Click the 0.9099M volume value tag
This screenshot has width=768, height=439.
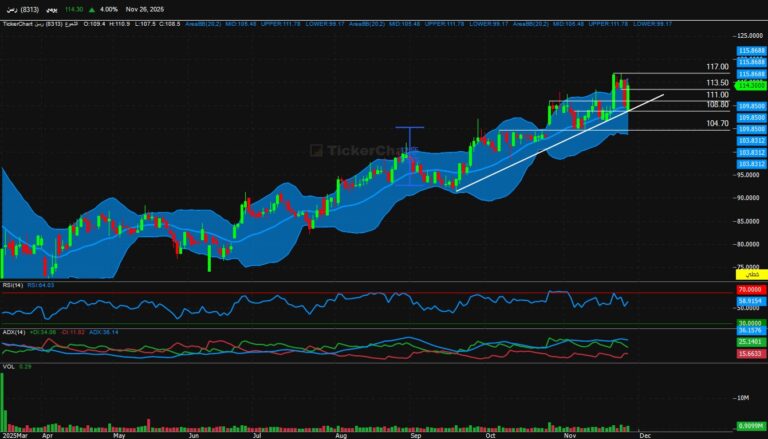[x=750, y=427]
